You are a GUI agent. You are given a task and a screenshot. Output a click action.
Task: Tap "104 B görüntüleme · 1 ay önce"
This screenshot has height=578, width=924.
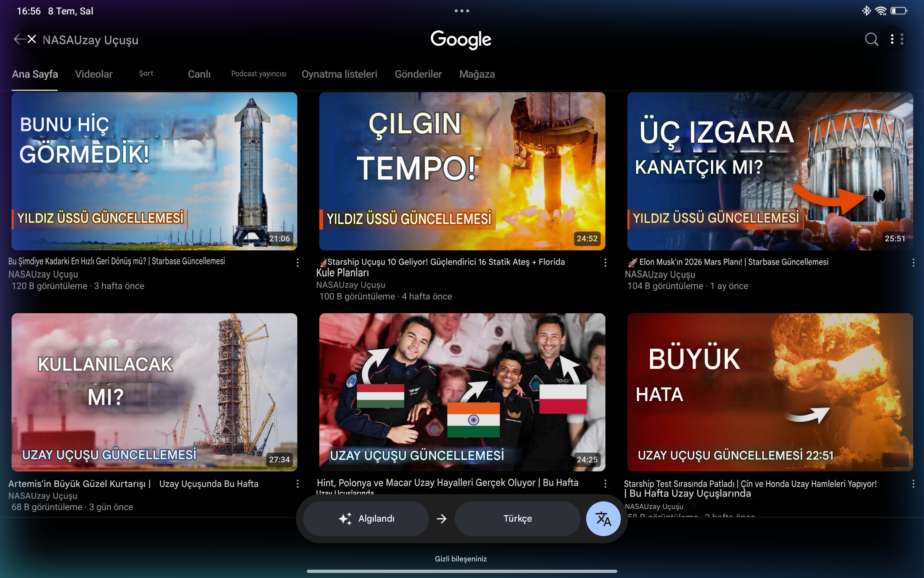(688, 286)
